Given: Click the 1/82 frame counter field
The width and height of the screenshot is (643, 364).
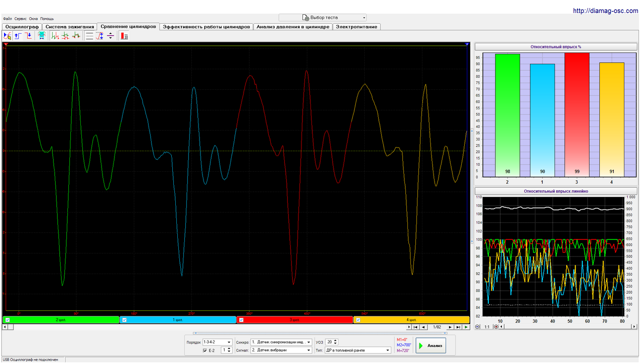Looking at the screenshot, I should (437, 327).
